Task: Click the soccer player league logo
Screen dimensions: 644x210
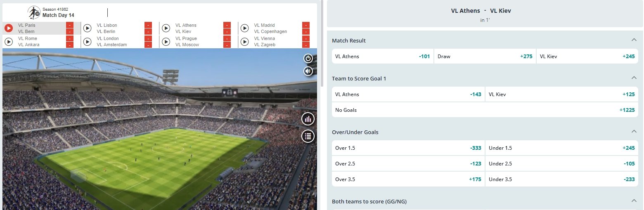Action: [x=34, y=13]
